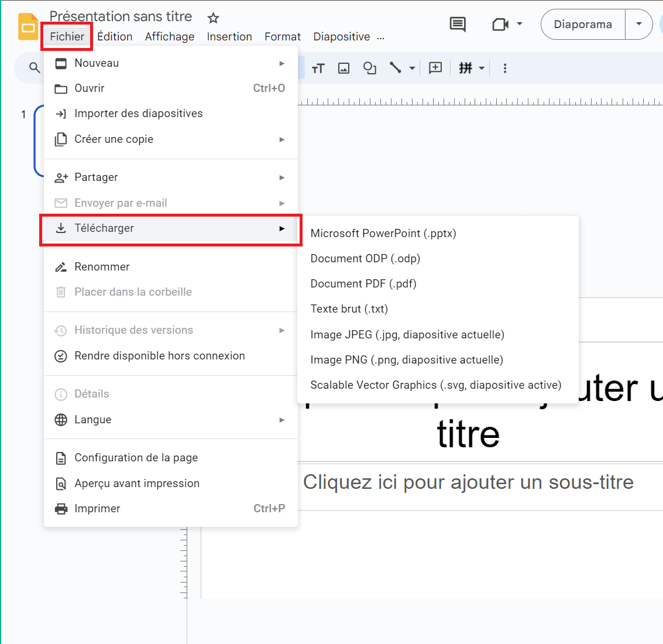663x644 pixels.
Task: Click Placer dans la corbeille
Action: pyautogui.click(x=171, y=292)
